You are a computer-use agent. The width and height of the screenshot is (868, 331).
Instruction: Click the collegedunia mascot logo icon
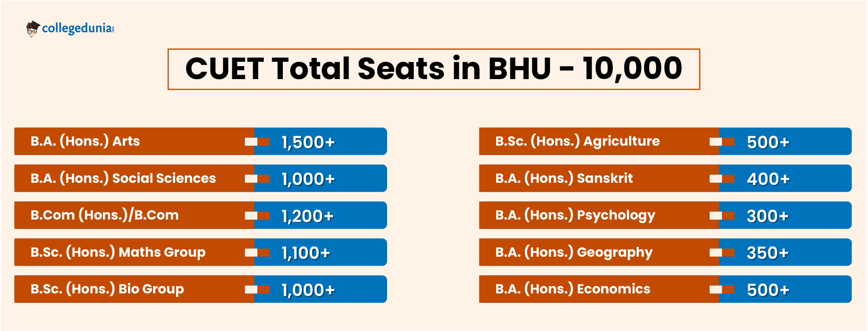click(33, 29)
